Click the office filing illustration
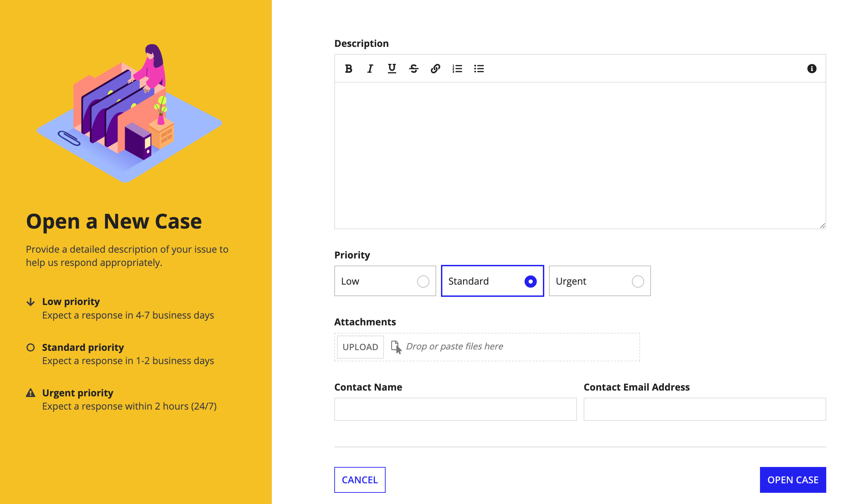 (x=129, y=113)
